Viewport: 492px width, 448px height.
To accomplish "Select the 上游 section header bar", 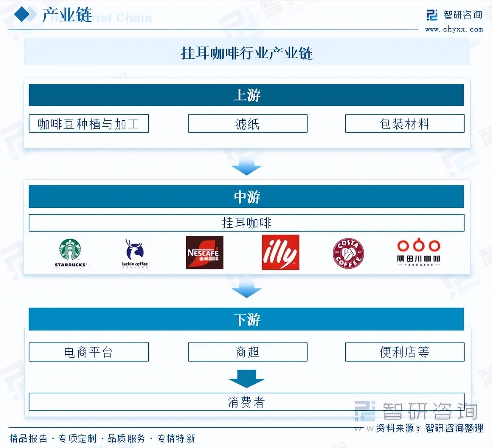I will coord(246,95).
